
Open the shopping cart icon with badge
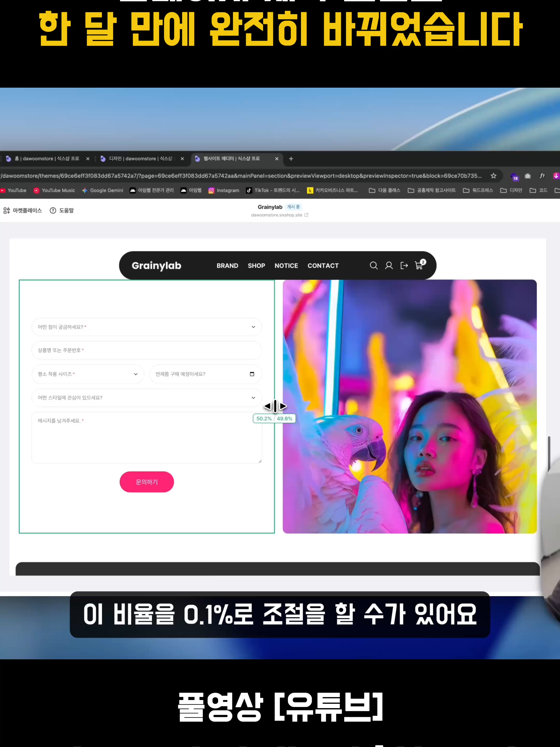[x=420, y=264]
